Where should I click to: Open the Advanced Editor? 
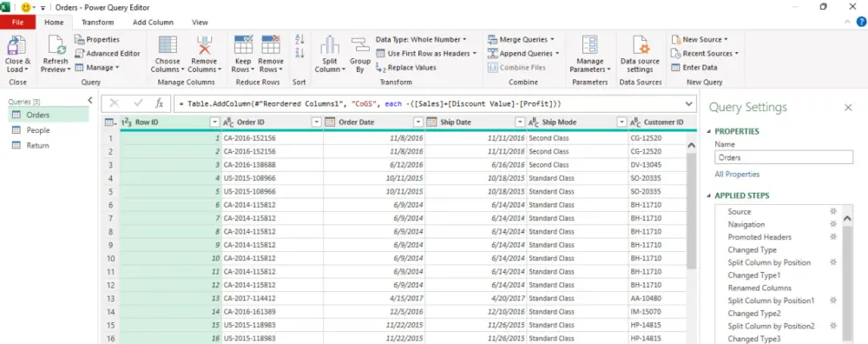107,53
